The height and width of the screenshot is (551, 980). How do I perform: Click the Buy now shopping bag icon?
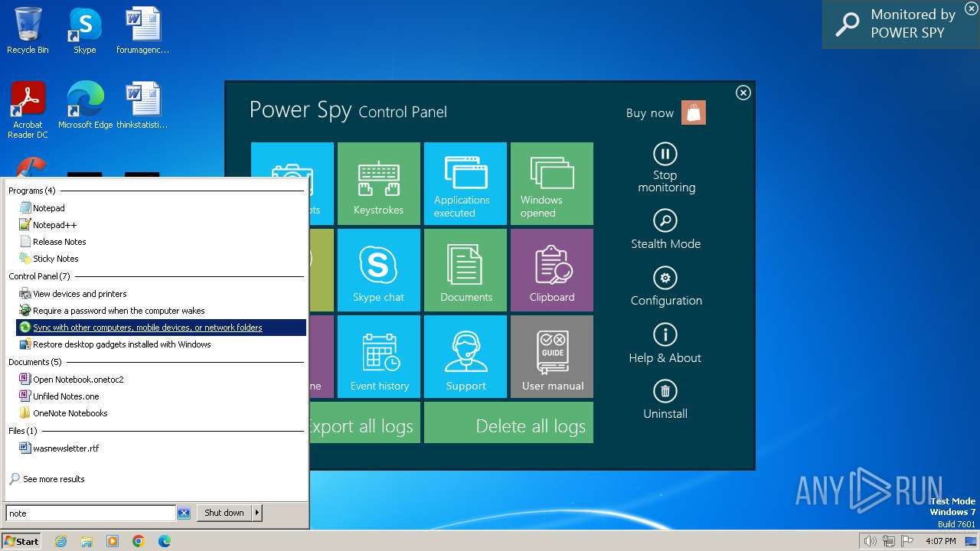coord(694,112)
